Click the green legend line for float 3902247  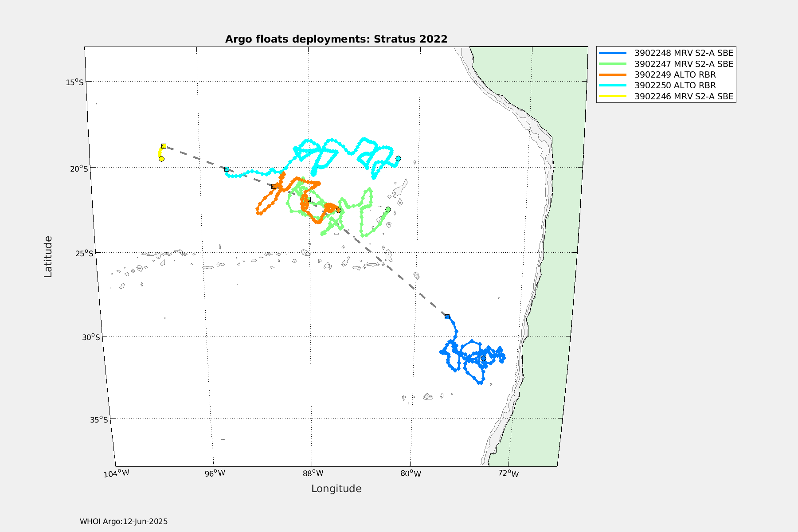(x=613, y=64)
